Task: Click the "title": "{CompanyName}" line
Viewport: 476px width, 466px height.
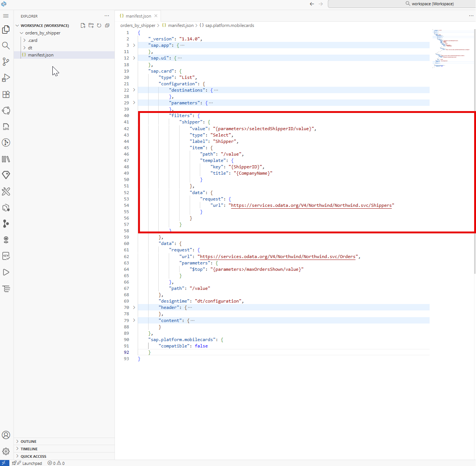Action: point(241,173)
